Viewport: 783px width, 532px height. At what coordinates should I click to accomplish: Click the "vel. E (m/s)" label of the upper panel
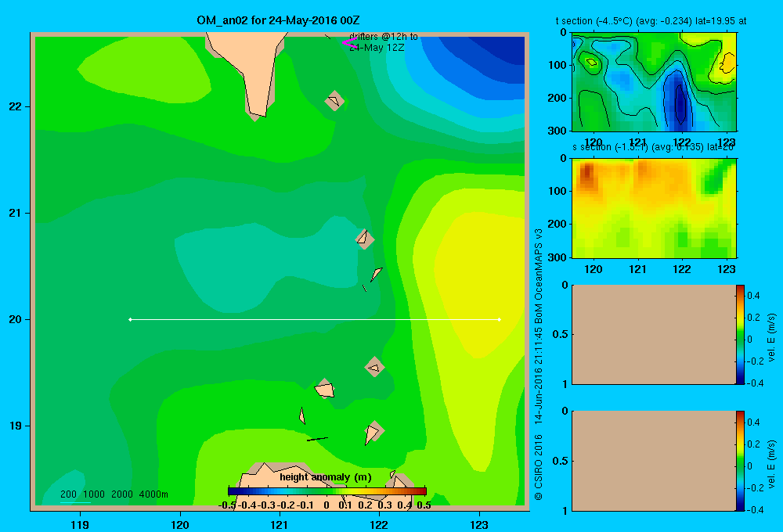pyautogui.click(x=772, y=337)
